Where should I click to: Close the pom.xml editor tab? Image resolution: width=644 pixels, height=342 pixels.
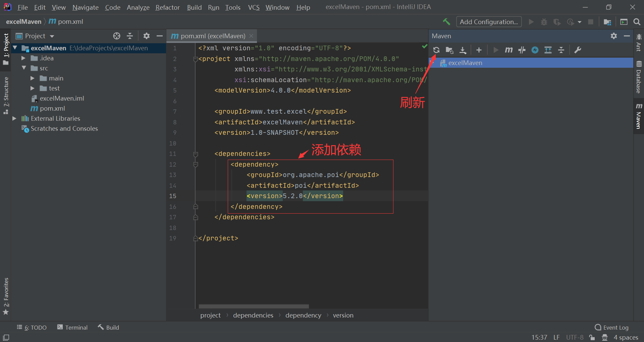[251, 36]
